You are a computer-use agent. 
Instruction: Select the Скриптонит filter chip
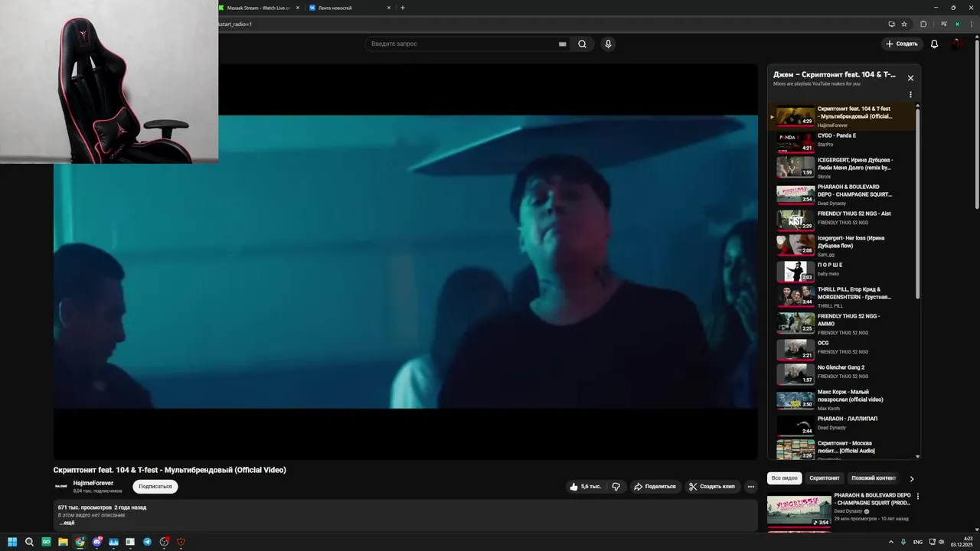pos(825,478)
